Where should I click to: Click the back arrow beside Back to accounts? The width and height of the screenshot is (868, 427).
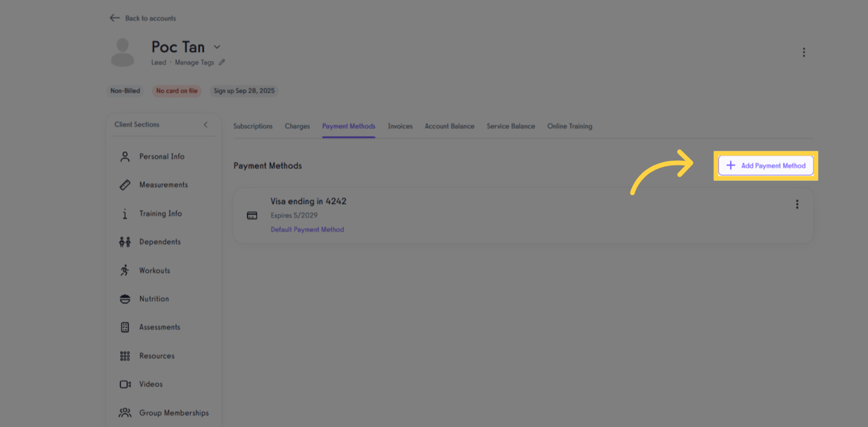(114, 18)
